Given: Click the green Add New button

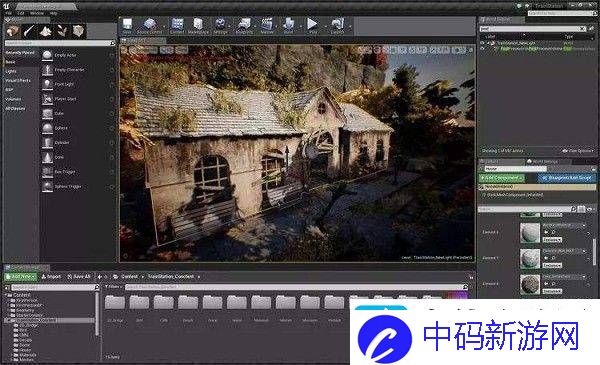Looking at the screenshot, I should [x=21, y=277].
